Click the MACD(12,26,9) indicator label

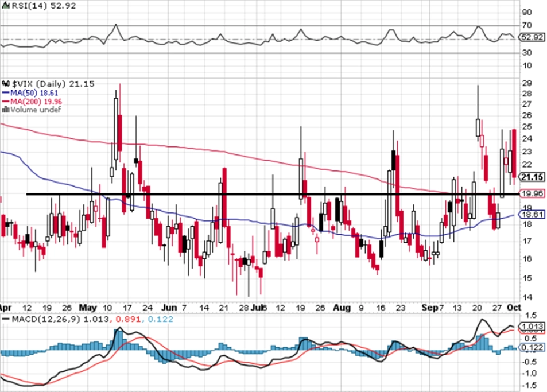point(46,319)
